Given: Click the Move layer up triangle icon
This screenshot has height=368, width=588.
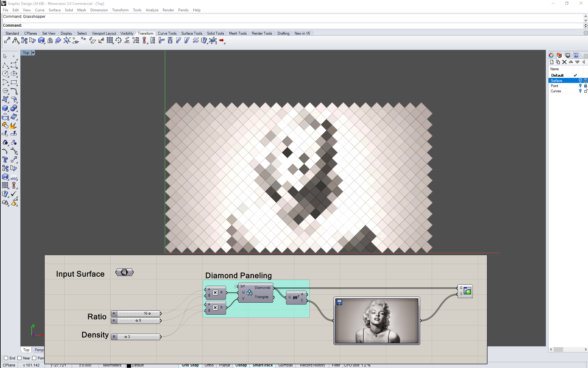Looking at the screenshot, I should coord(571,62).
